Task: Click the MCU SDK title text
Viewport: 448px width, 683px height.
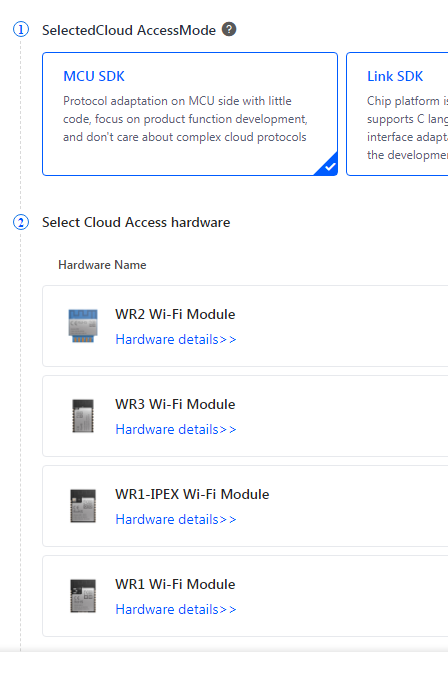Action: [94, 76]
